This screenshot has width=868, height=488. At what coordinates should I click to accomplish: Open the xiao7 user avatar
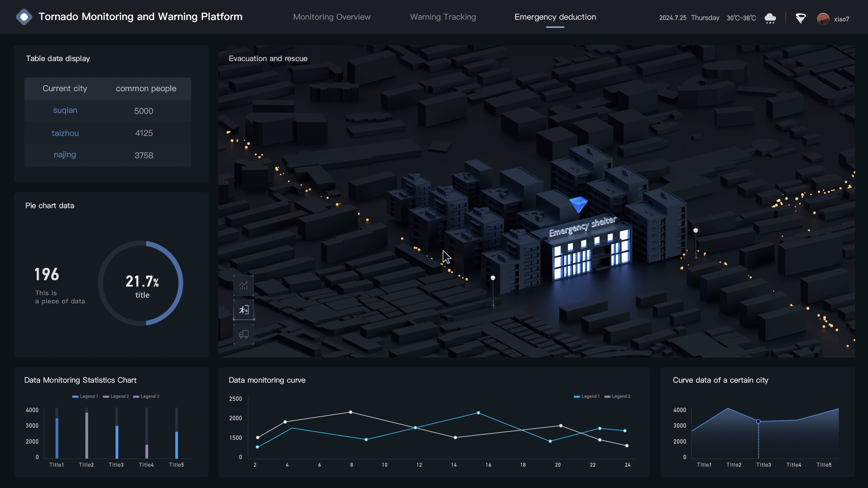[823, 19]
